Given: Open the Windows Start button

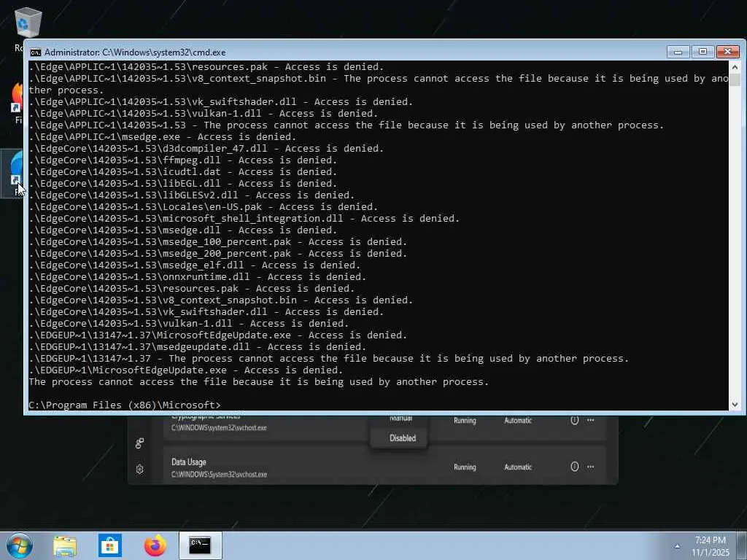Looking at the screenshot, I should pyautogui.click(x=20, y=545).
